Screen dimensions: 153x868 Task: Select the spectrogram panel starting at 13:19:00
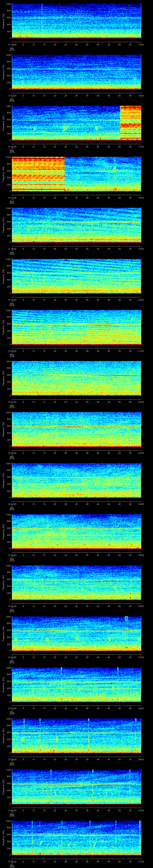coord(77,276)
